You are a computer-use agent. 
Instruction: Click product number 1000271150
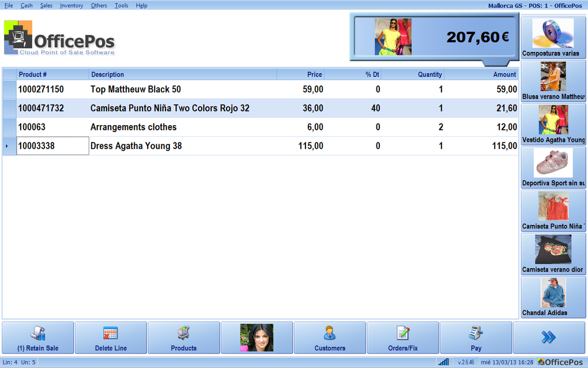click(41, 89)
